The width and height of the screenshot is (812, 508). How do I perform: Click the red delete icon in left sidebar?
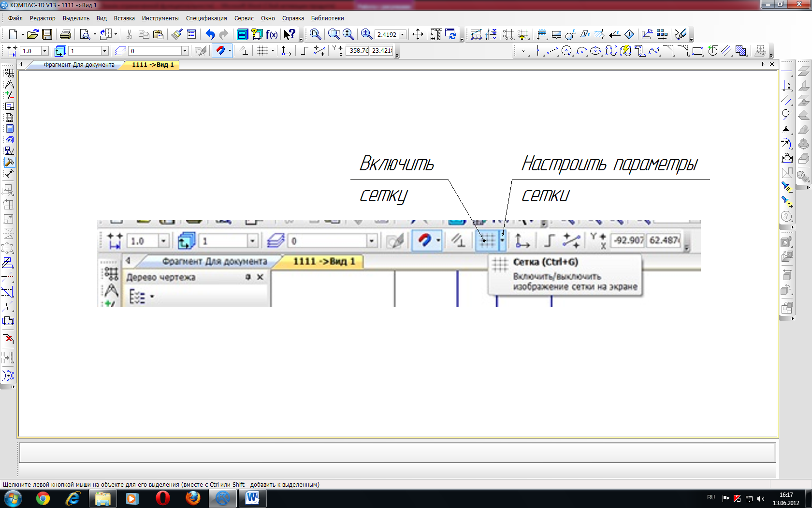8,339
